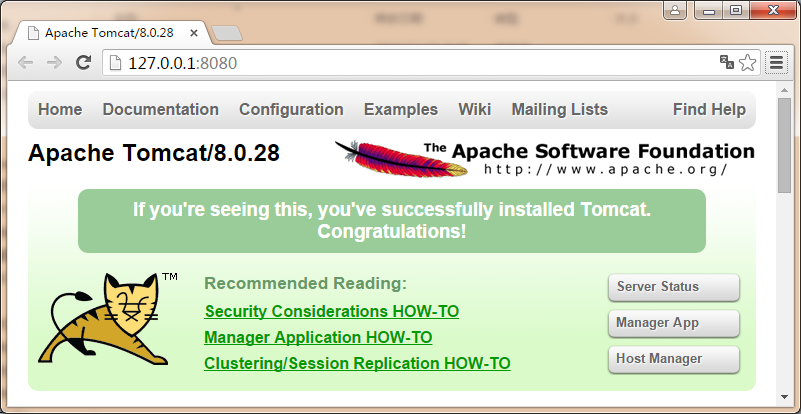Click the browser forward arrow
The width and height of the screenshot is (801, 414).
pyautogui.click(x=54, y=63)
